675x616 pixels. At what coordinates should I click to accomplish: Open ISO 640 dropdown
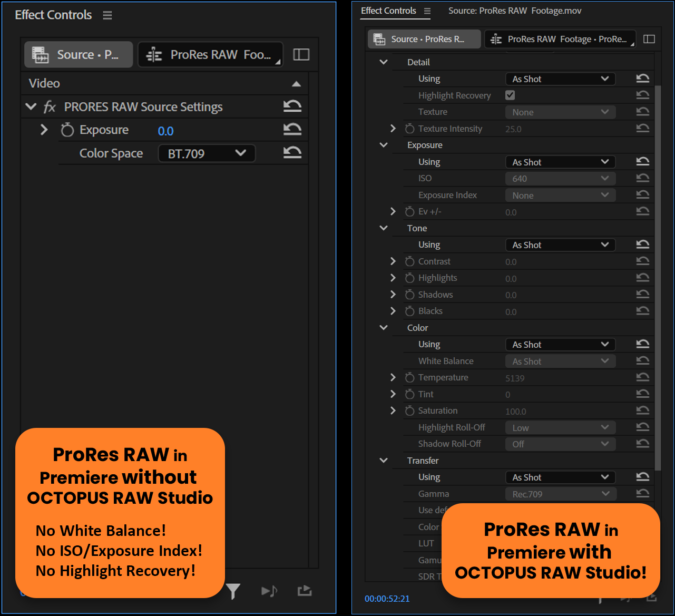click(x=561, y=179)
